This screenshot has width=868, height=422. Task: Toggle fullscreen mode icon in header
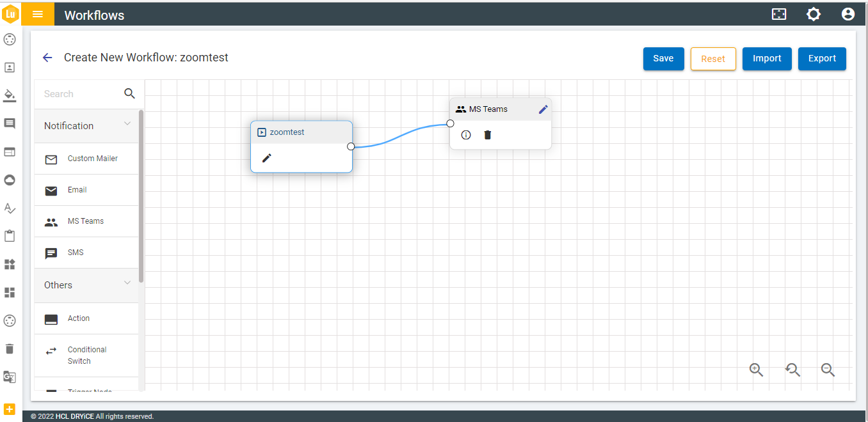[x=779, y=14]
